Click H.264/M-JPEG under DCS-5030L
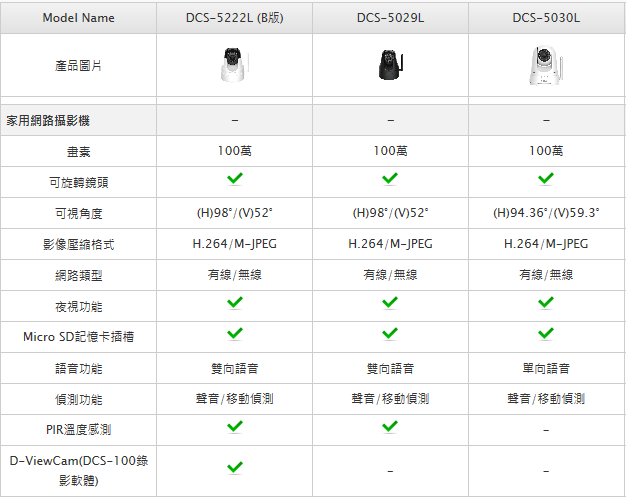This screenshot has height=500, width=626. (546, 244)
